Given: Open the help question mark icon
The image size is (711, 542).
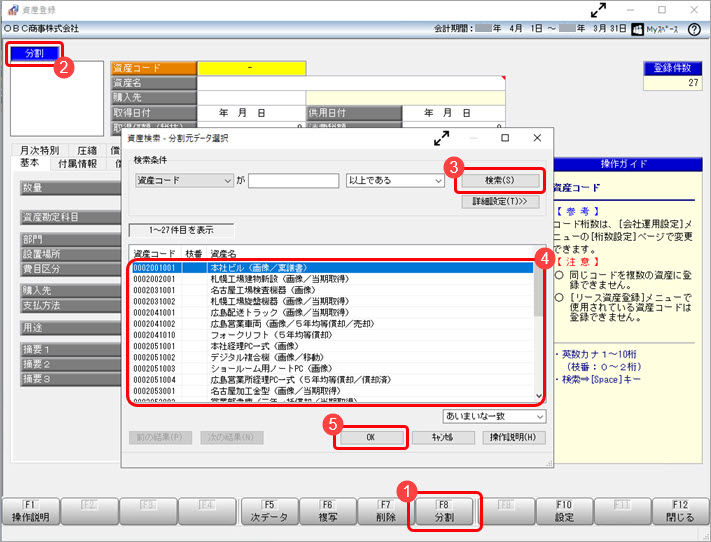Looking at the screenshot, I should tap(694, 30).
